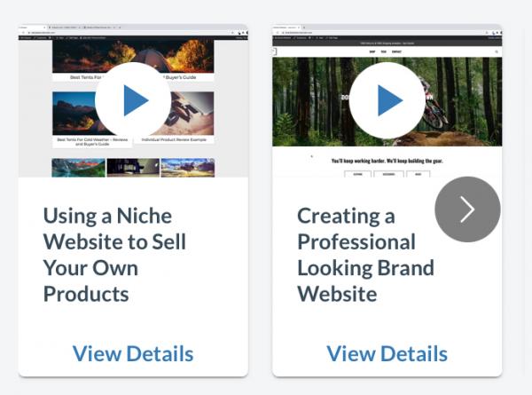The width and height of the screenshot is (532, 395).
Task: Play the Professional Looking Brand Website video
Action: tap(387, 100)
